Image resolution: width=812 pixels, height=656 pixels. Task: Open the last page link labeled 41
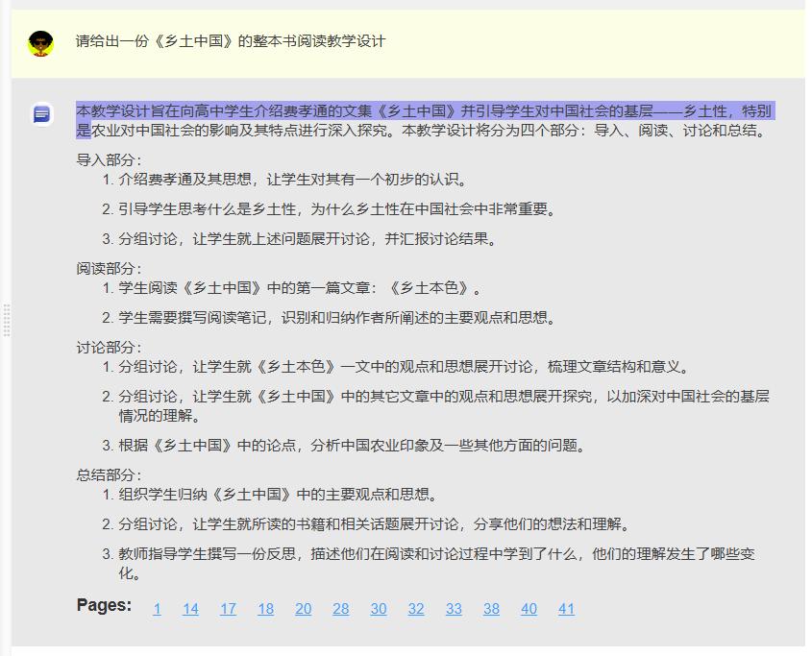coord(566,609)
